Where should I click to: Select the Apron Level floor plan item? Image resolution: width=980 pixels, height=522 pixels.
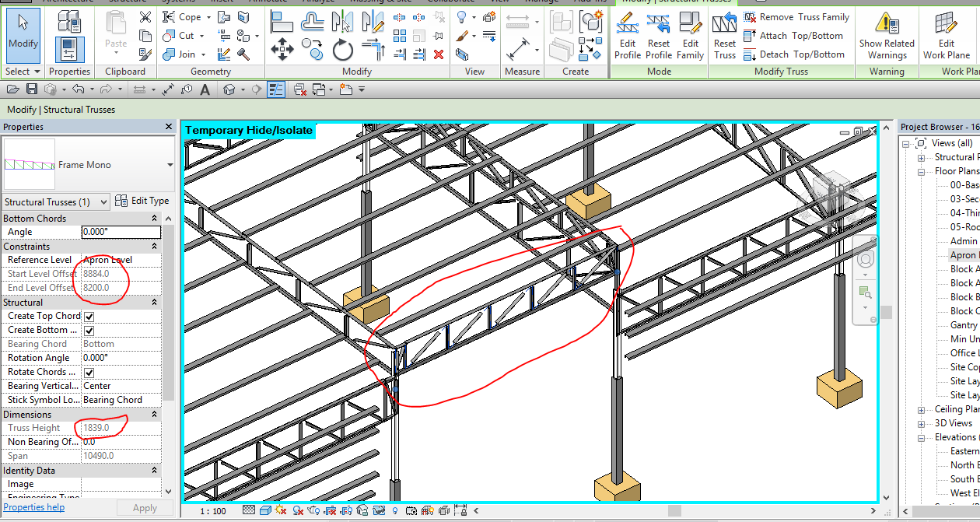coord(963,255)
